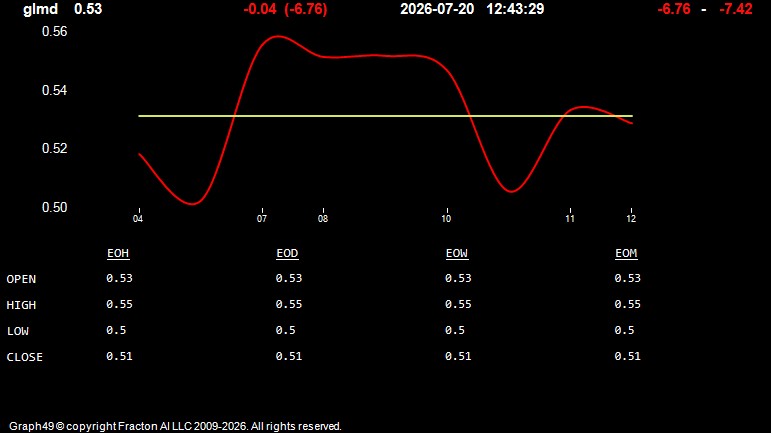Select the 08 time axis tick
The width and height of the screenshot is (771, 433).
[x=323, y=218]
